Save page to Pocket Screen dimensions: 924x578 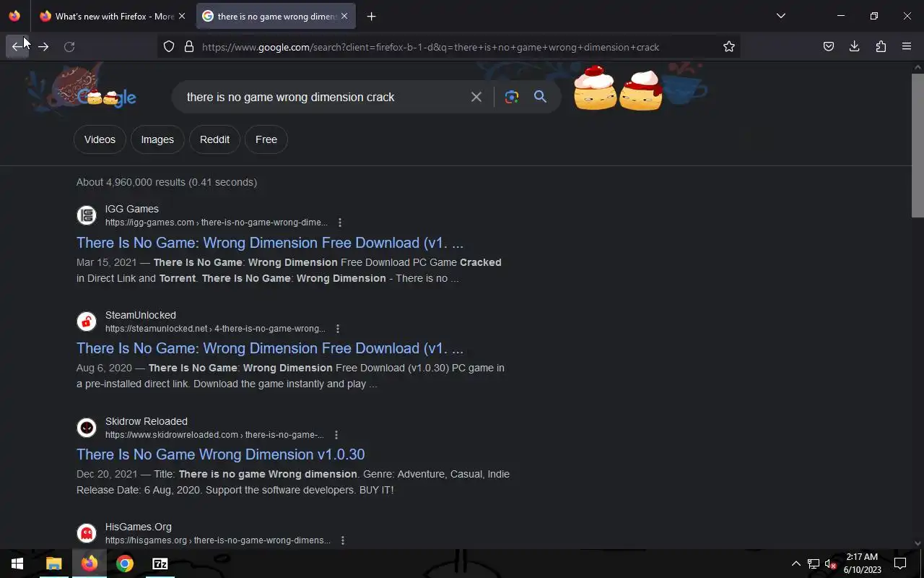coord(829,47)
